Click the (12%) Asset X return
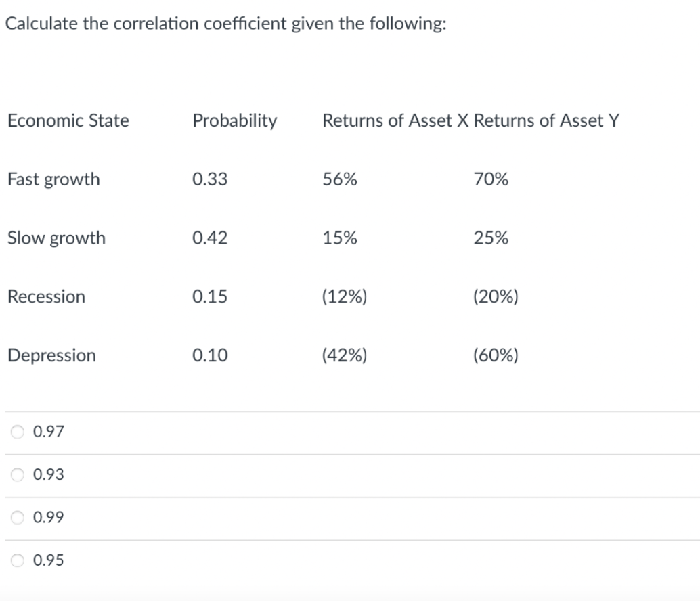 pyautogui.click(x=345, y=296)
